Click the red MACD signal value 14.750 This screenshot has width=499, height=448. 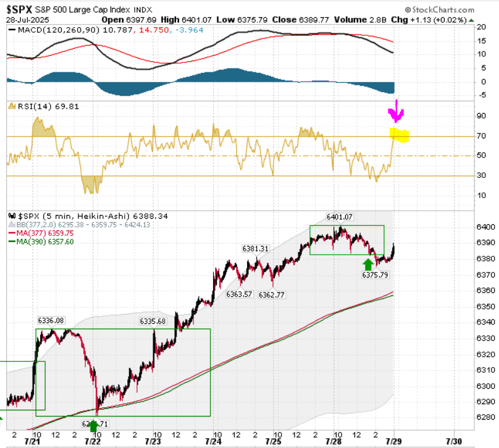tap(154, 30)
